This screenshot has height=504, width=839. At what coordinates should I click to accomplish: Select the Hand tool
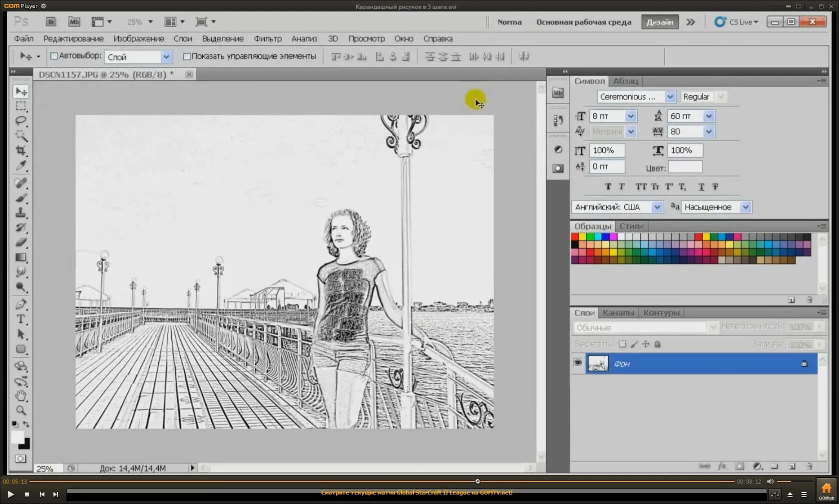pyautogui.click(x=20, y=396)
